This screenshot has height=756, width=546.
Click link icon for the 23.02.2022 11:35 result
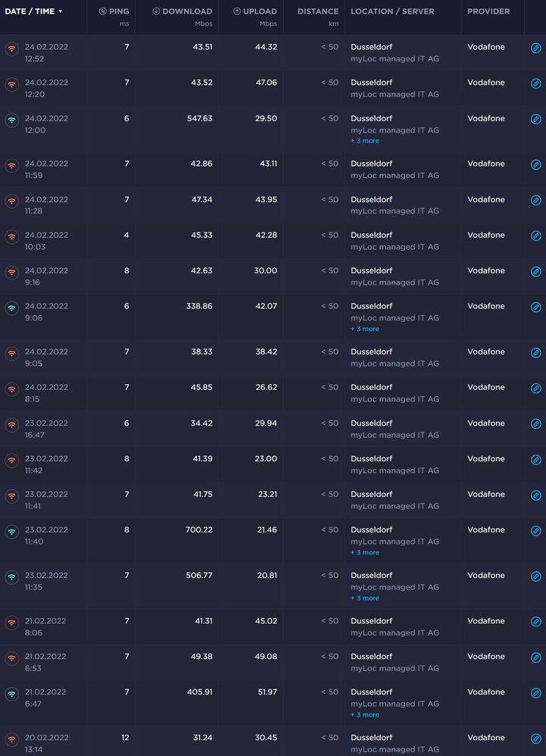536,576
